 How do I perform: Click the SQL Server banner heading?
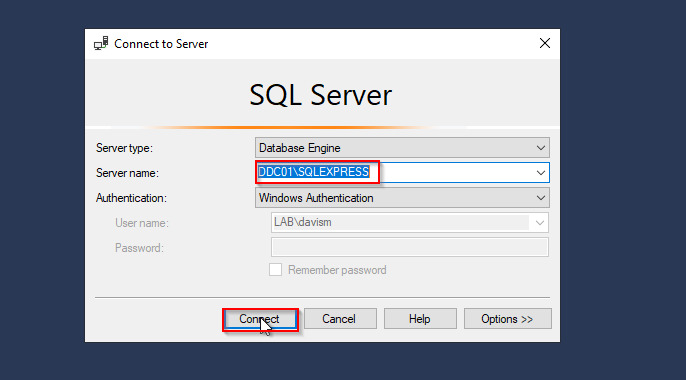click(320, 95)
